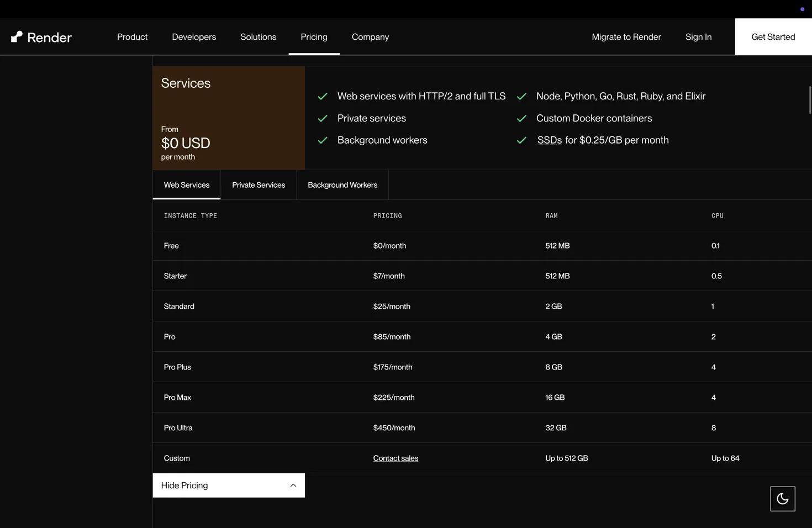Viewport: 812px width, 528px height.
Task: Click the Pro Plus instance type cell
Action: click(x=177, y=367)
